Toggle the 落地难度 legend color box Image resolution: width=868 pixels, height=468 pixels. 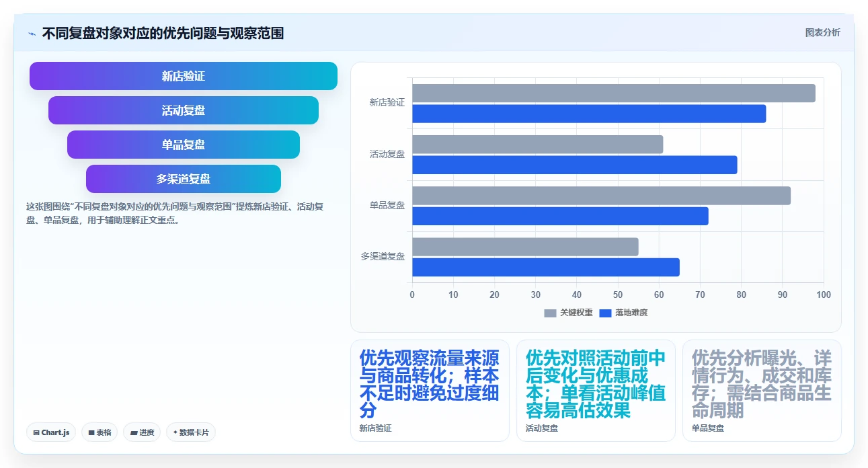click(605, 313)
